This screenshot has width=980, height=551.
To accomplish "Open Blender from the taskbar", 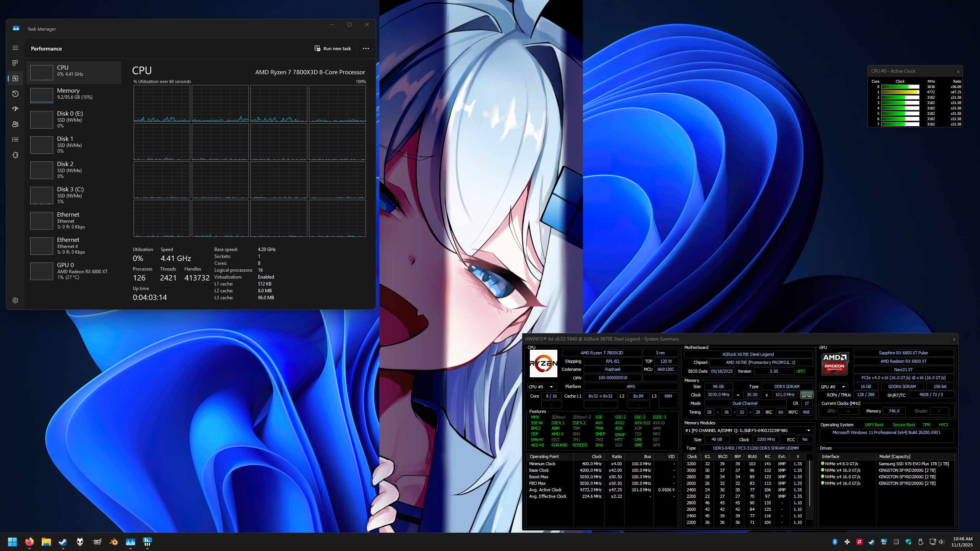I will (114, 542).
